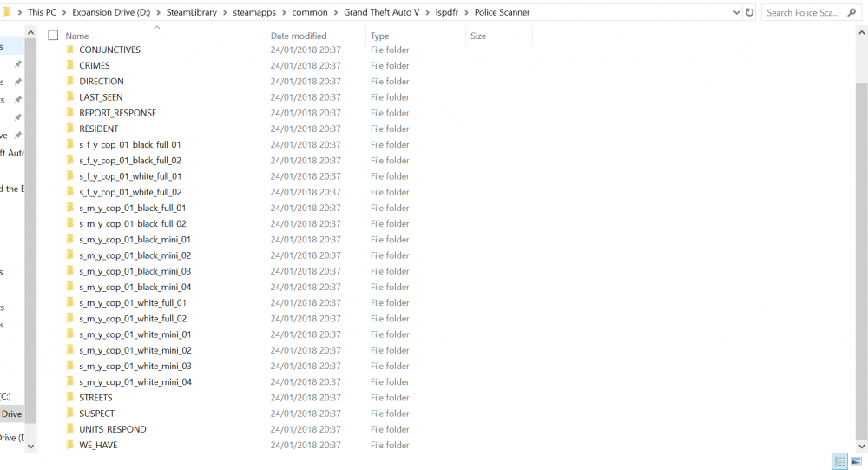Click file list scroll up arrow
Screen dimensions: 868x470
(x=861, y=33)
